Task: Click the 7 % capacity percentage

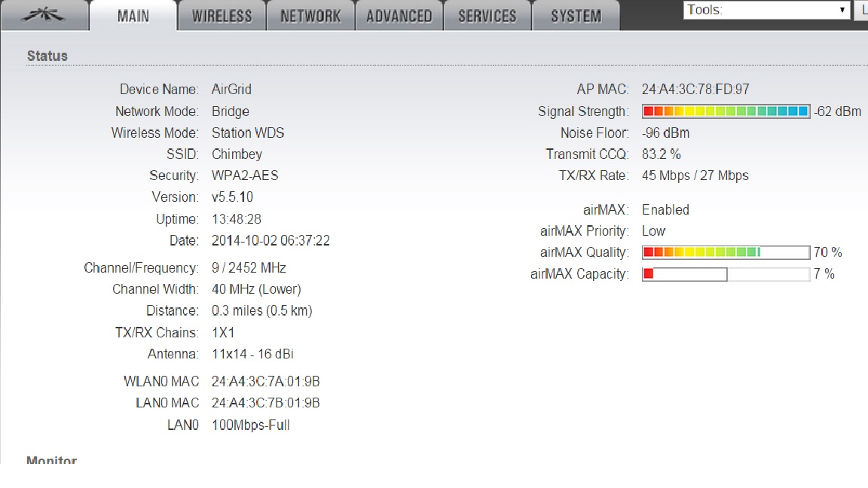Action: click(824, 274)
